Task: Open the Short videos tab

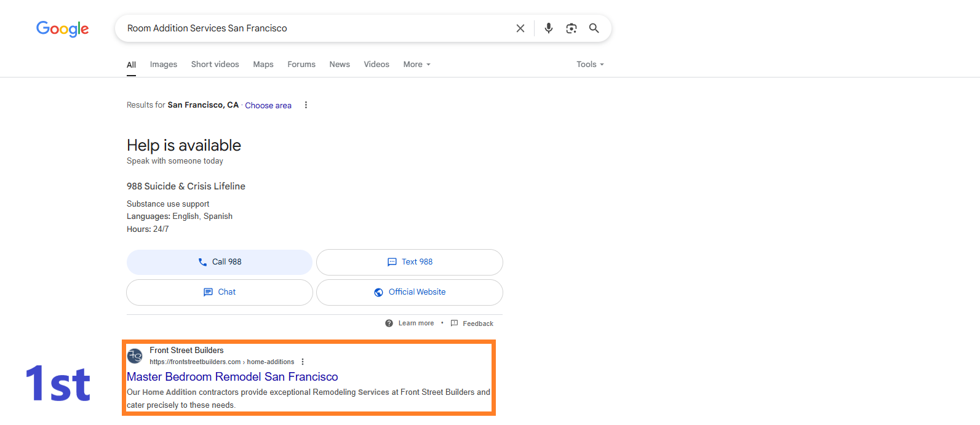Action: point(215,65)
